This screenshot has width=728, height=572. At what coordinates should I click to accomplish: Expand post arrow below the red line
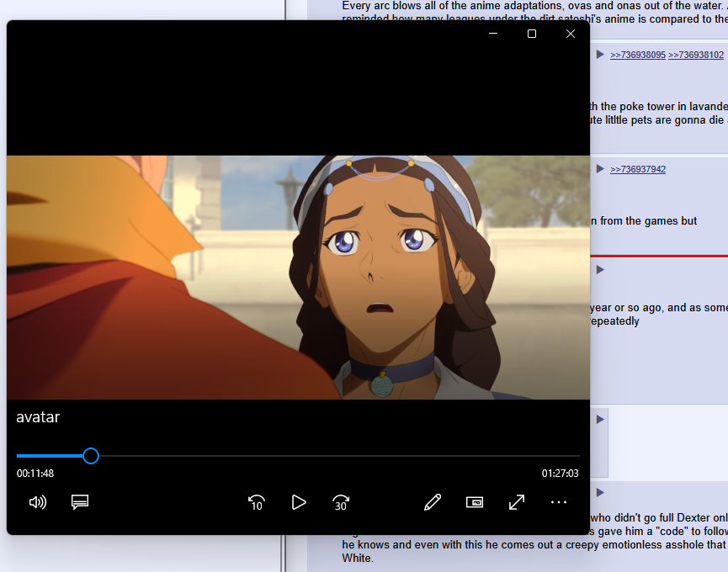[x=600, y=269]
